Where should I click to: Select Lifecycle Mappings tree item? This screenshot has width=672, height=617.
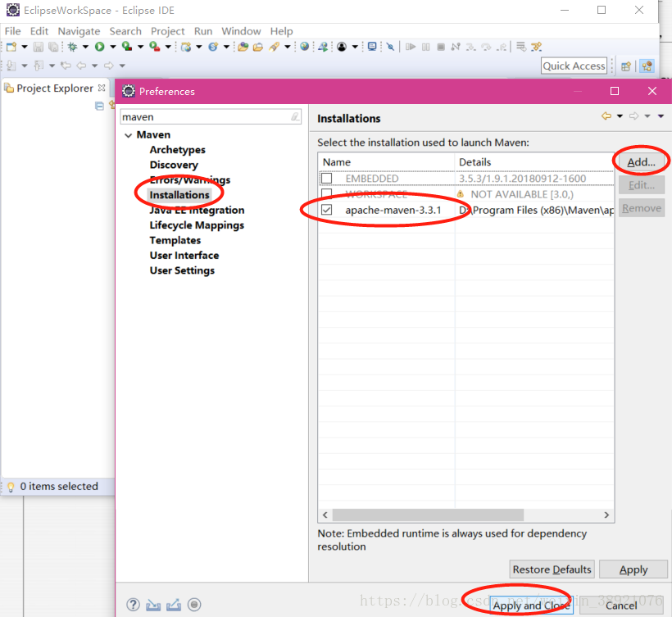click(x=197, y=225)
